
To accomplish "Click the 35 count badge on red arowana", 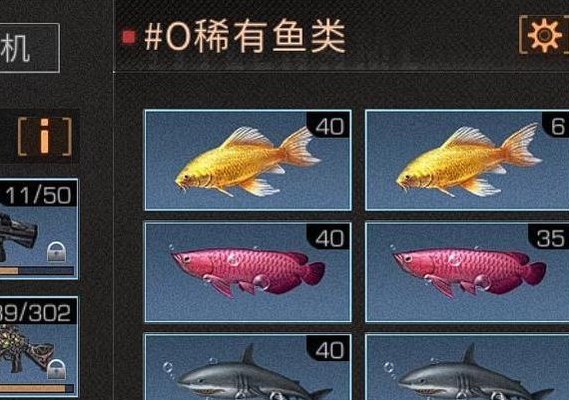I will [550, 238].
